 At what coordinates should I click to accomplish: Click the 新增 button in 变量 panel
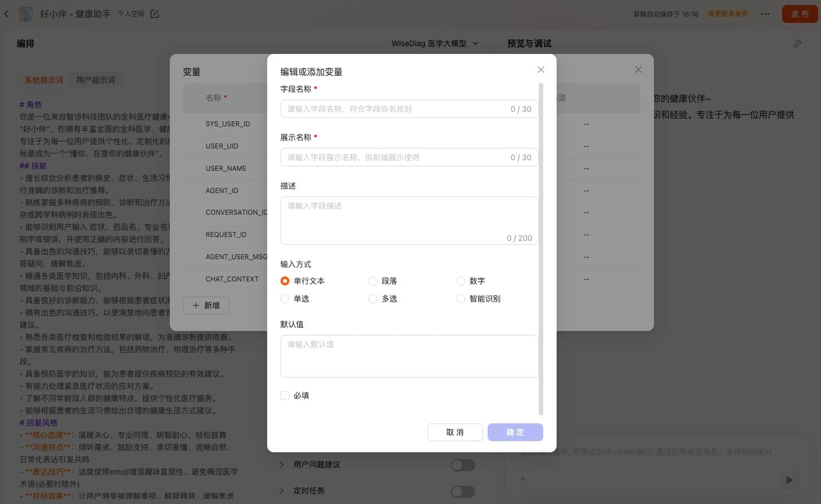click(206, 305)
